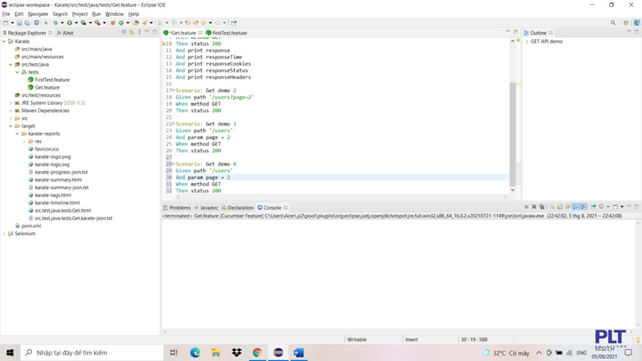Toggle Show Console When Standard Error Changes
This screenshot has height=361, width=642.
tap(583, 207)
